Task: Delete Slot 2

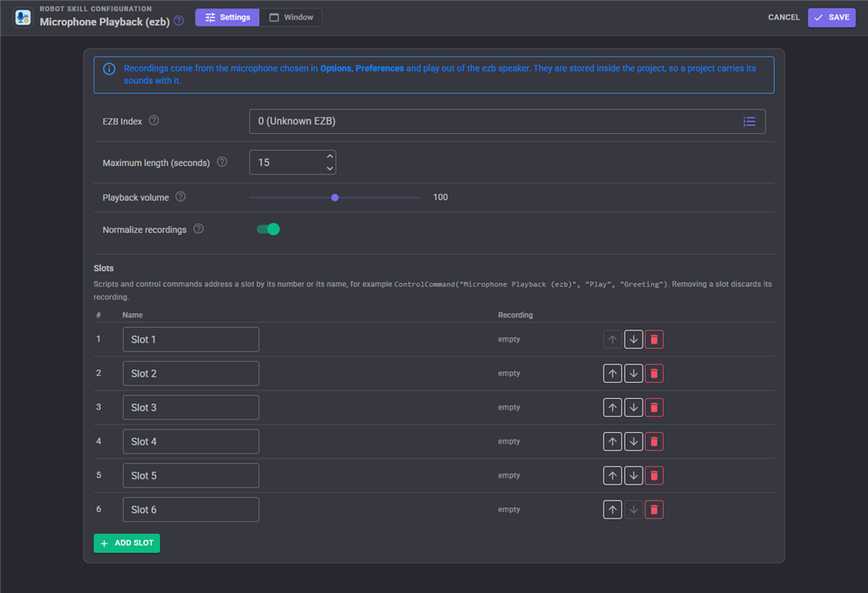Action: coord(654,374)
